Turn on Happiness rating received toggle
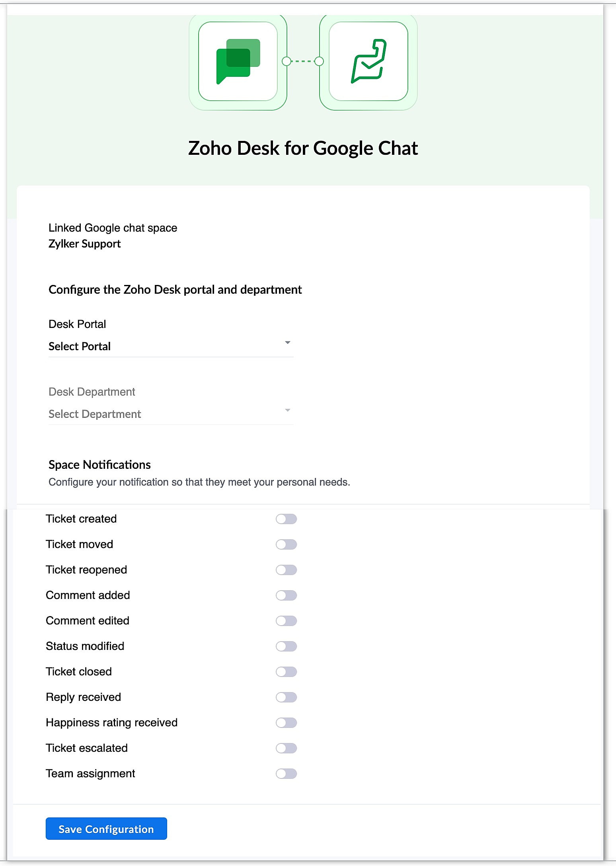The width and height of the screenshot is (616, 866). tap(286, 723)
